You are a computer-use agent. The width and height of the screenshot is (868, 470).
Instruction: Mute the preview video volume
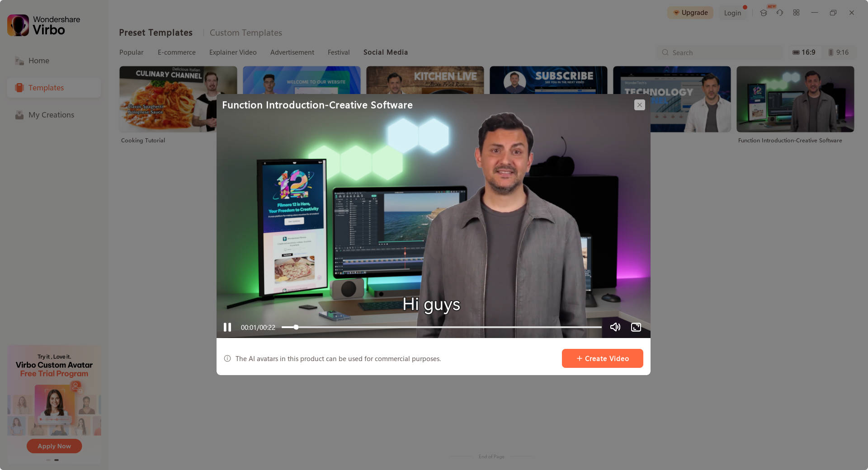pos(615,327)
